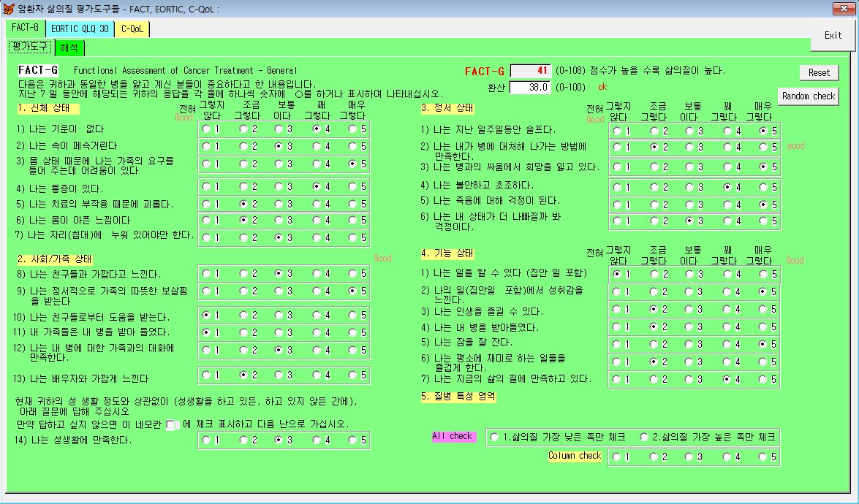
Task: Click the Reset button
Action: pos(819,73)
